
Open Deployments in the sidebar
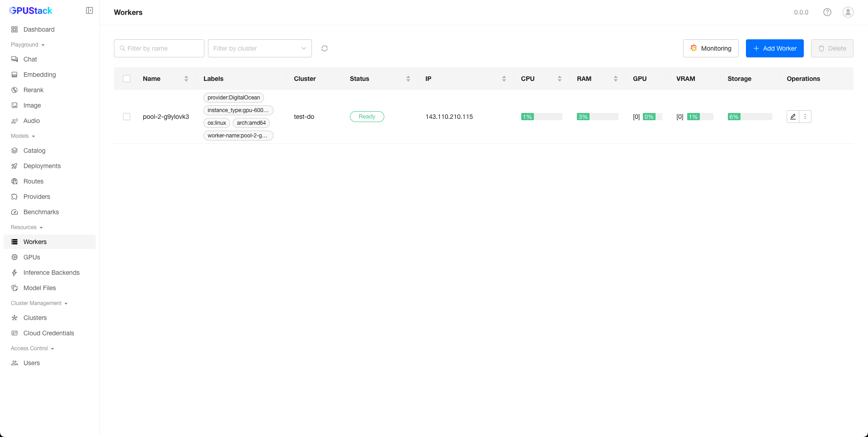pyautogui.click(x=42, y=166)
